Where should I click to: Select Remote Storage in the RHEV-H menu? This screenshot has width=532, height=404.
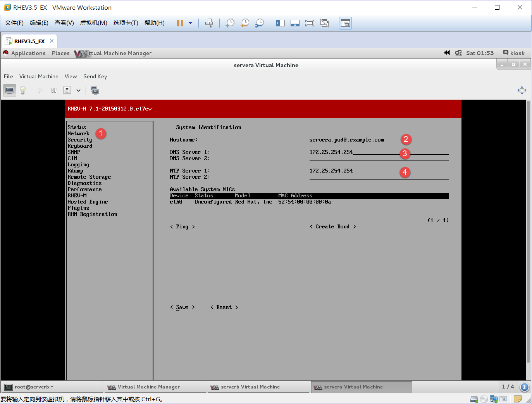(89, 177)
